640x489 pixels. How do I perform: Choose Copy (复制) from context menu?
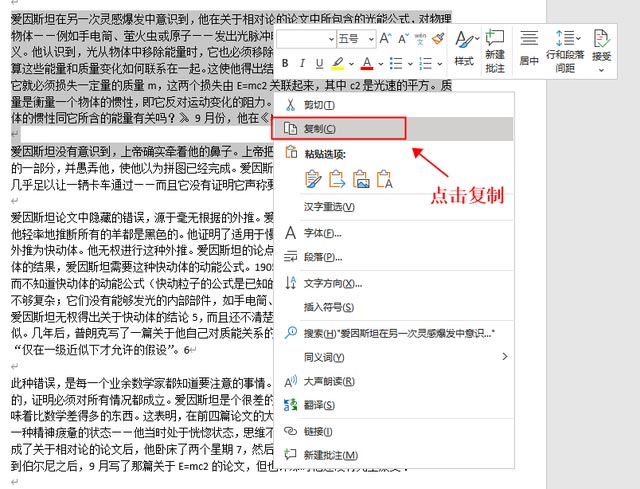click(393, 129)
